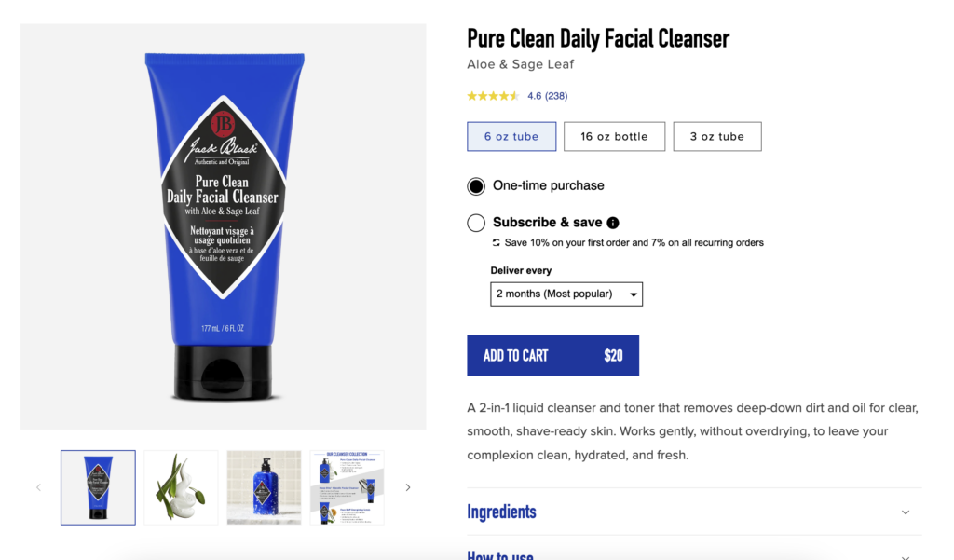
Task: Select the Subscribe & save radio button
Action: point(476,223)
